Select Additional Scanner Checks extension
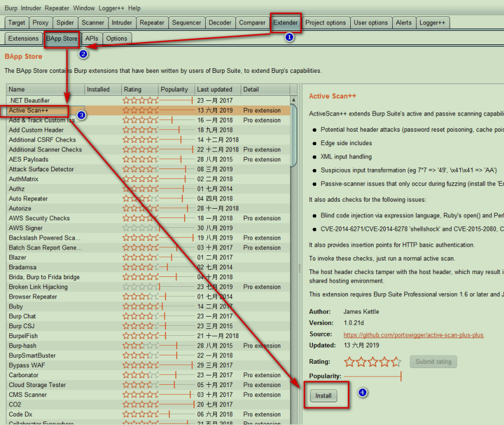 click(x=148, y=150)
